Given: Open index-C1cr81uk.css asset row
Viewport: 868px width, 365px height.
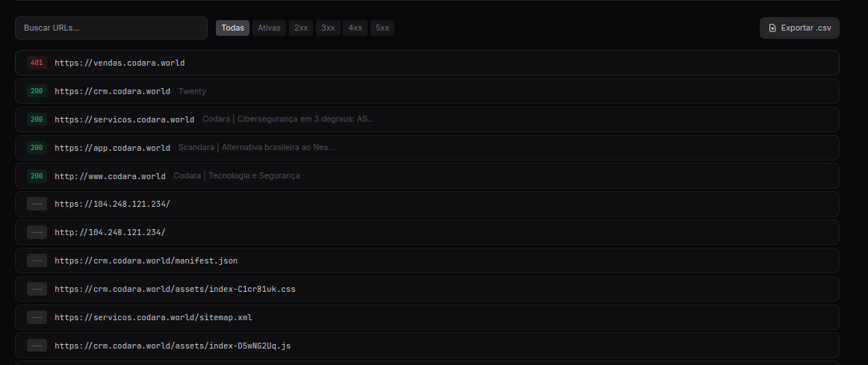Looking at the screenshot, I should pos(427,289).
